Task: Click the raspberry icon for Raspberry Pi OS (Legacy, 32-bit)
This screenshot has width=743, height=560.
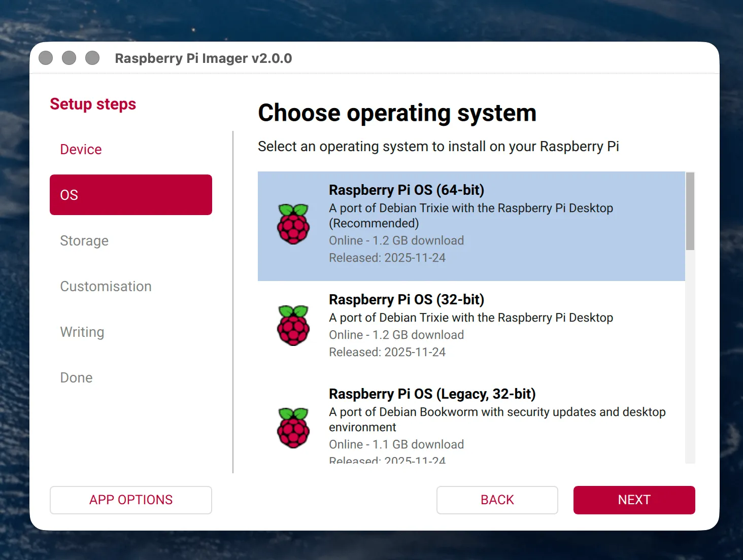Action: tap(293, 428)
